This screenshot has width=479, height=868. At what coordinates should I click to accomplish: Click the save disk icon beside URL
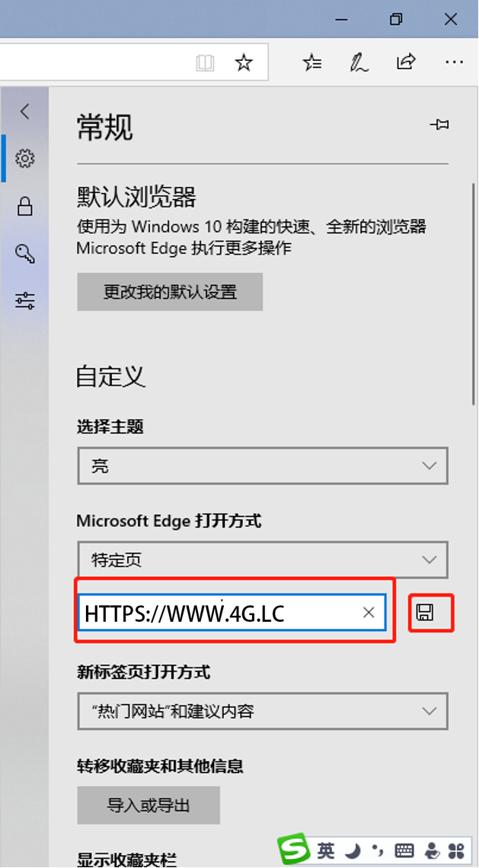pos(425,612)
